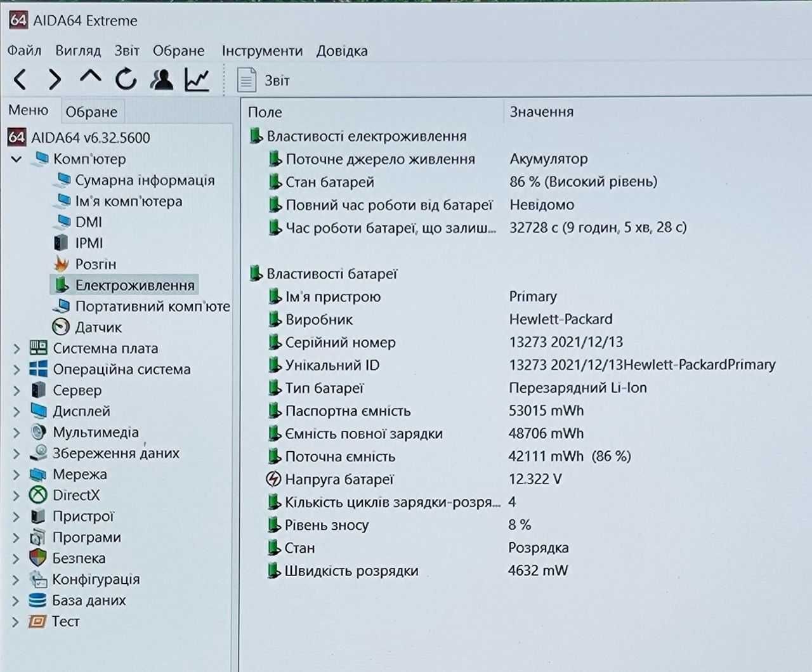Open the Обране menu in the menu bar
This screenshot has height=672, width=812.
(x=178, y=51)
